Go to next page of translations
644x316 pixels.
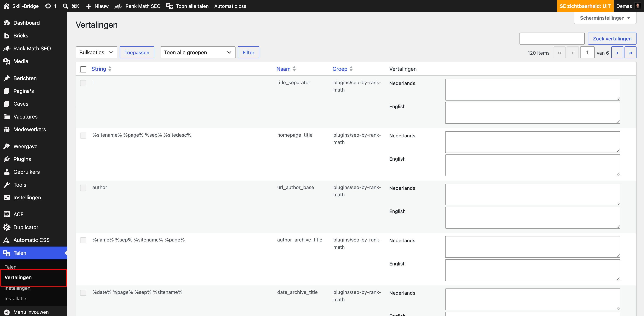point(617,52)
